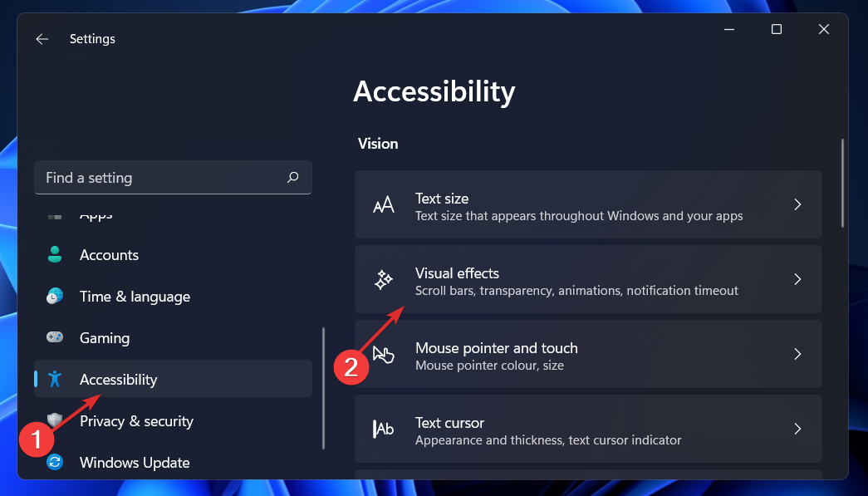Viewport: 868px width, 496px height.
Task: Open the Visual effects setting title
Action: coord(457,273)
